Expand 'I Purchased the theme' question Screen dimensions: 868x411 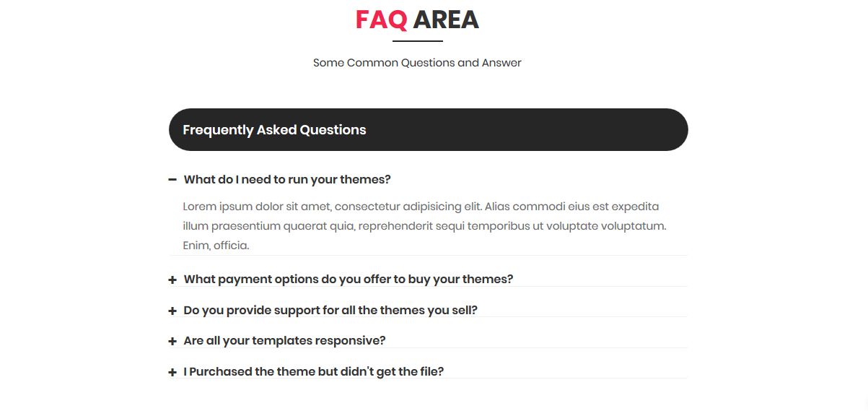click(x=313, y=371)
